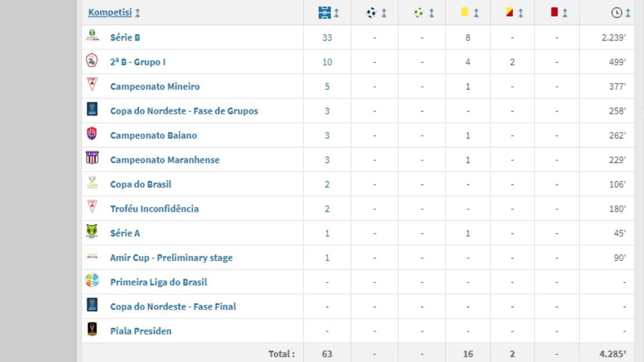The width and height of the screenshot is (644, 362).
Task: Open Campeonato Mineiro competition link
Action: (155, 86)
